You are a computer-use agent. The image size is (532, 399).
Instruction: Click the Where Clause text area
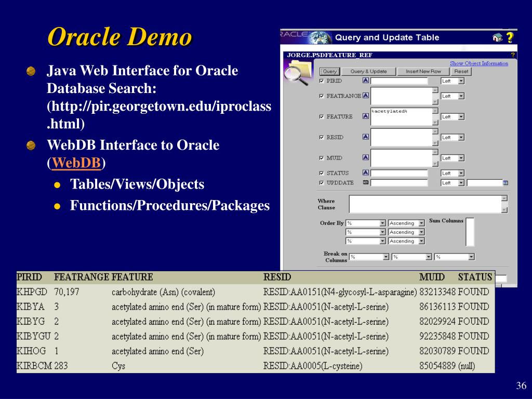click(x=425, y=204)
